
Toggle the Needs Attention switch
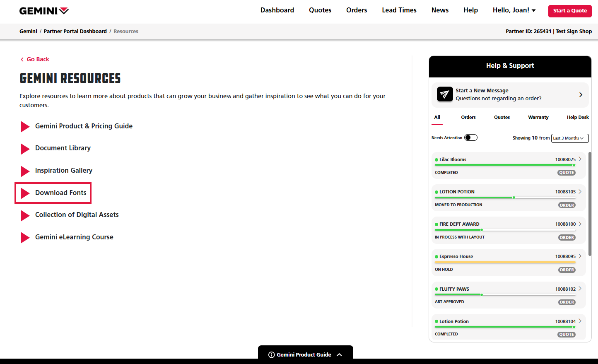click(470, 137)
